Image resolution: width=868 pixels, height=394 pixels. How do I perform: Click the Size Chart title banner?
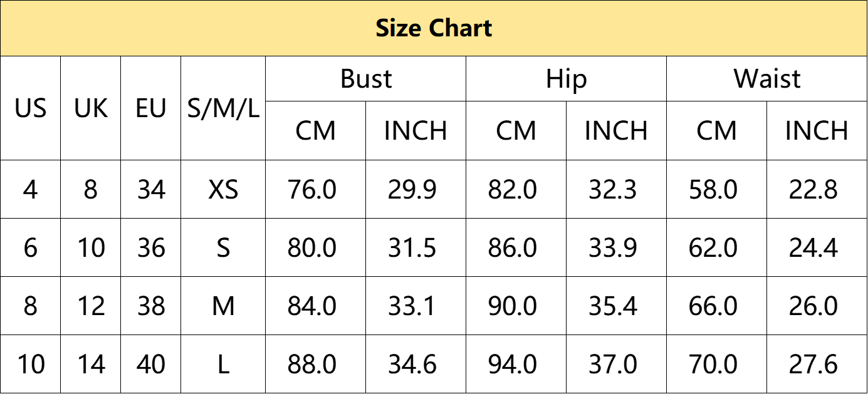[x=434, y=28]
